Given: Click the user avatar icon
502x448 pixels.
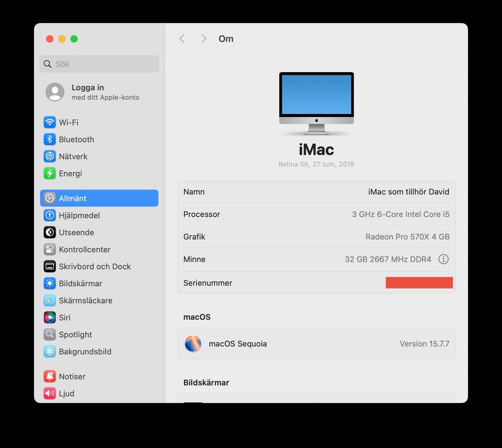Looking at the screenshot, I should (x=55, y=92).
